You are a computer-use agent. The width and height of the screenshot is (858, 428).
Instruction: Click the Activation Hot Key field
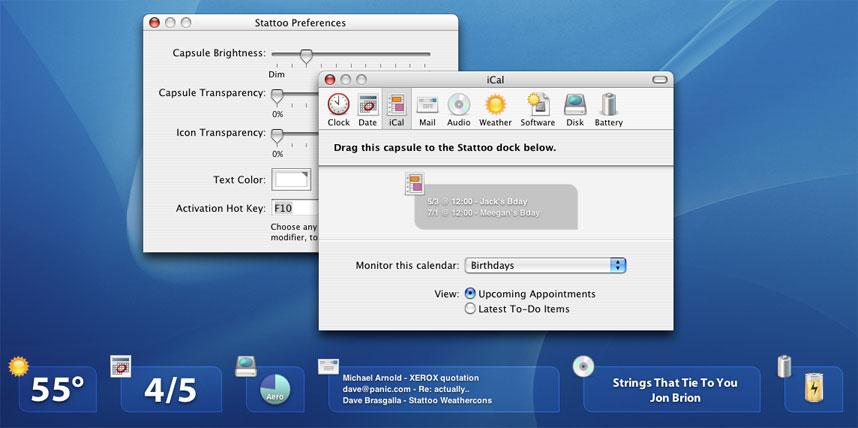pos(295,208)
